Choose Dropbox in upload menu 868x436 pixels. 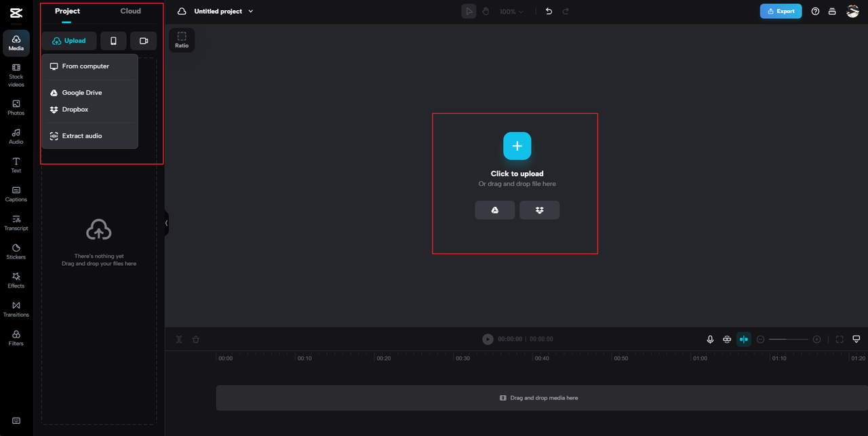tap(90, 109)
